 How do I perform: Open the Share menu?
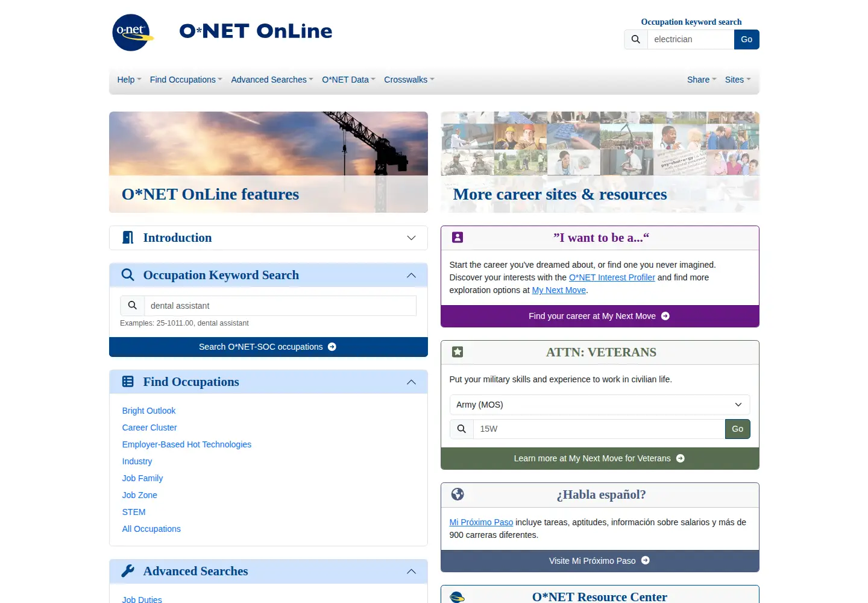click(702, 80)
